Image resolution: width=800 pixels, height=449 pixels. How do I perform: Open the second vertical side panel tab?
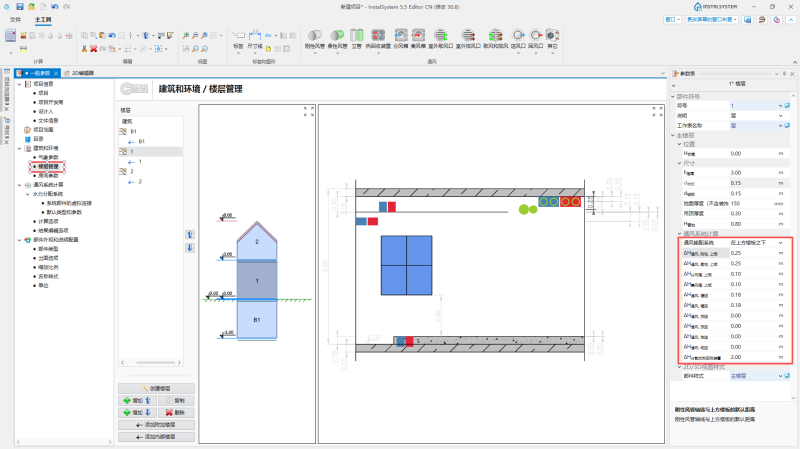tap(7, 131)
